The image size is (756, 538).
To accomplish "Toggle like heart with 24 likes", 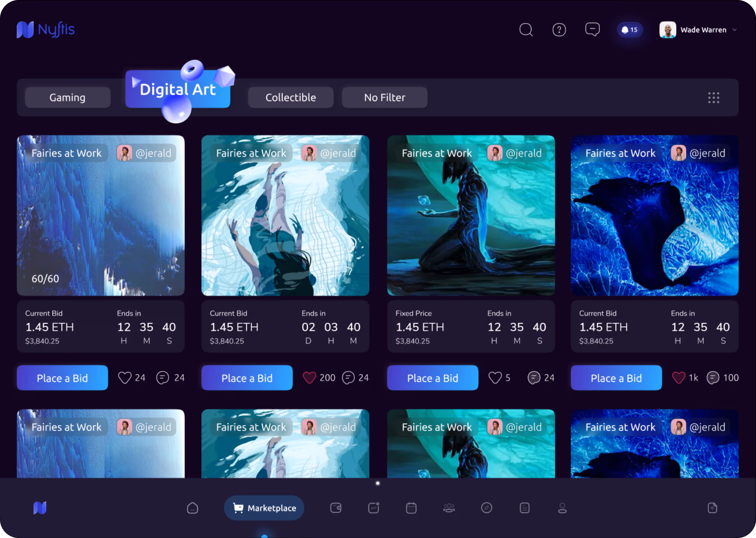I will point(125,378).
